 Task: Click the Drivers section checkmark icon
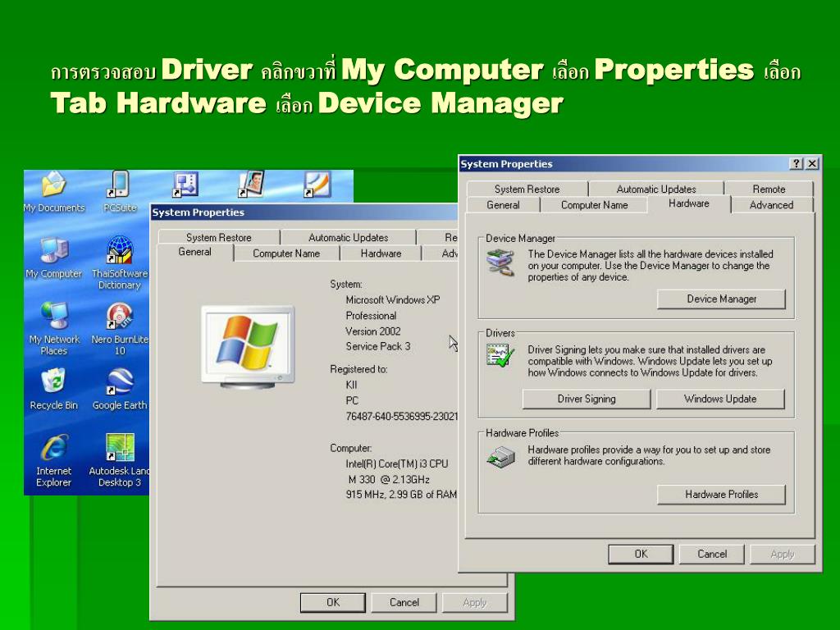(500, 356)
